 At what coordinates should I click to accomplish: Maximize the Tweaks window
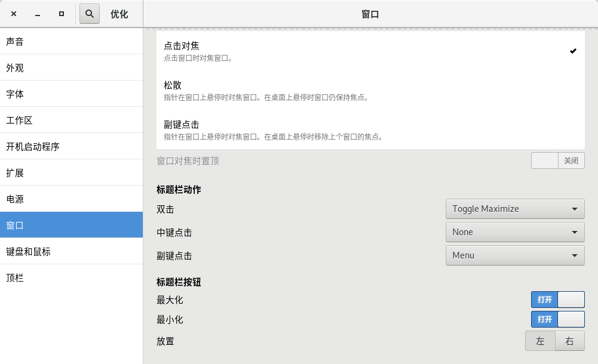click(62, 14)
